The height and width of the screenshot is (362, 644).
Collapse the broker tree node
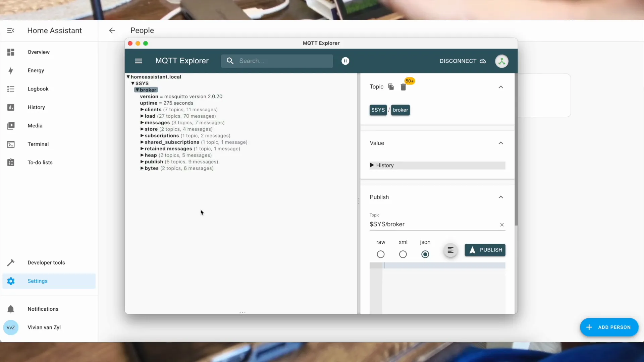click(x=137, y=90)
